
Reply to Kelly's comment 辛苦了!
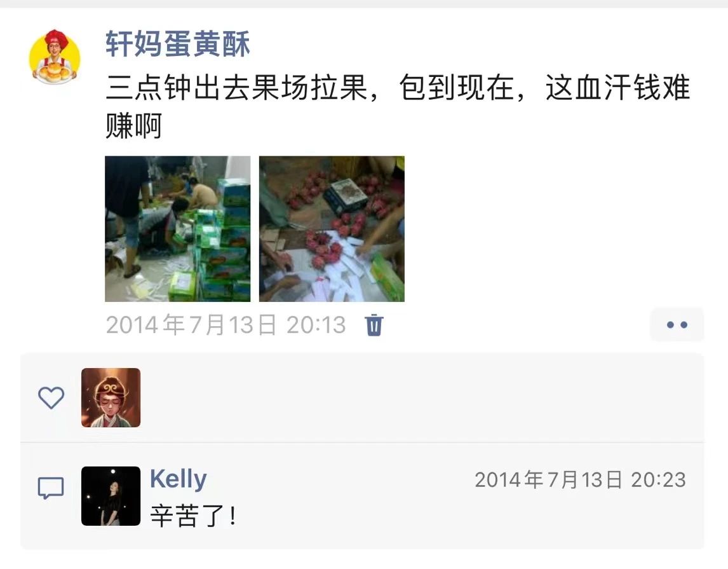(x=193, y=516)
